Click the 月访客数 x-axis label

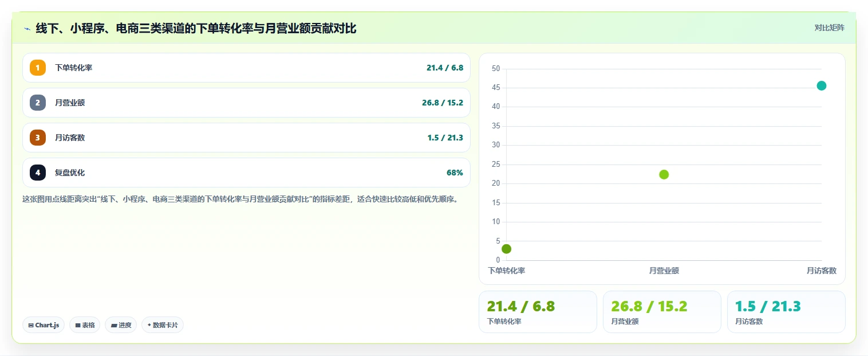point(821,271)
